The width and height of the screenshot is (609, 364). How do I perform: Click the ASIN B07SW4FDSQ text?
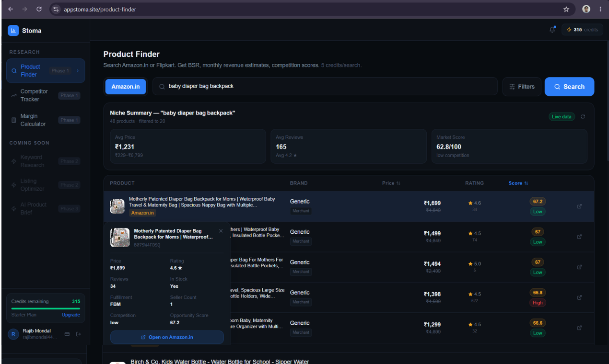click(x=147, y=245)
